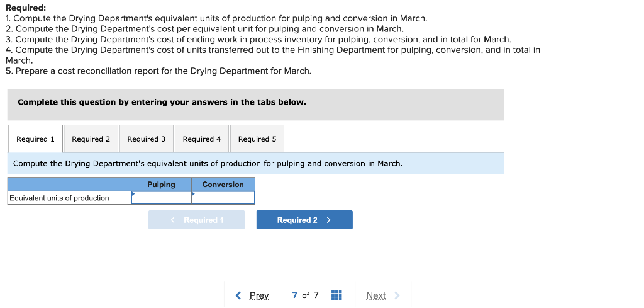The height and width of the screenshot is (308, 644).
Task: Click the left chevron beside Prev
Action: 238,295
